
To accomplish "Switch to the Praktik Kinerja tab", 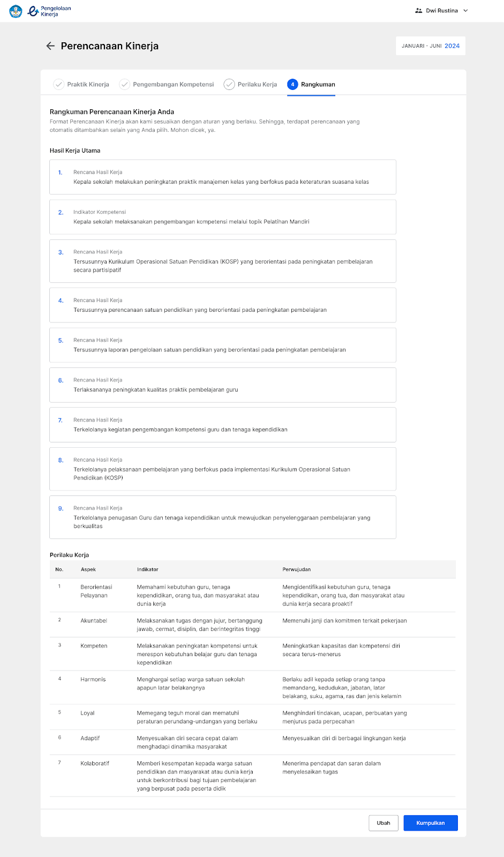I will click(x=81, y=84).
